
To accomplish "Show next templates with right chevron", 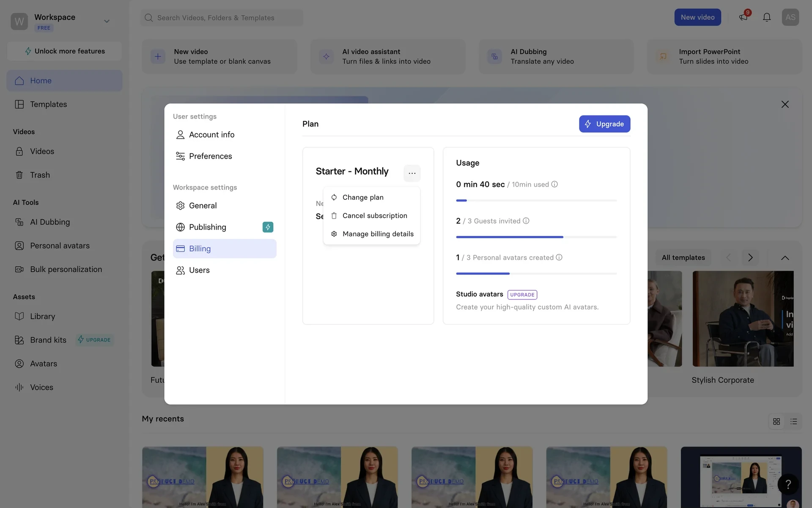I will click(x=750, y=257).
